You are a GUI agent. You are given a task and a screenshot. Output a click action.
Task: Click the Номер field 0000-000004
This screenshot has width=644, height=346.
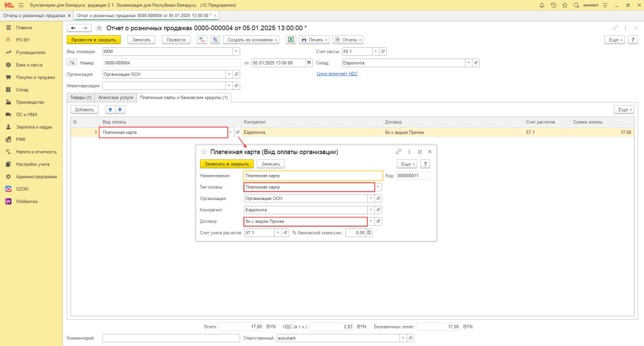click(x=172, y=63)
